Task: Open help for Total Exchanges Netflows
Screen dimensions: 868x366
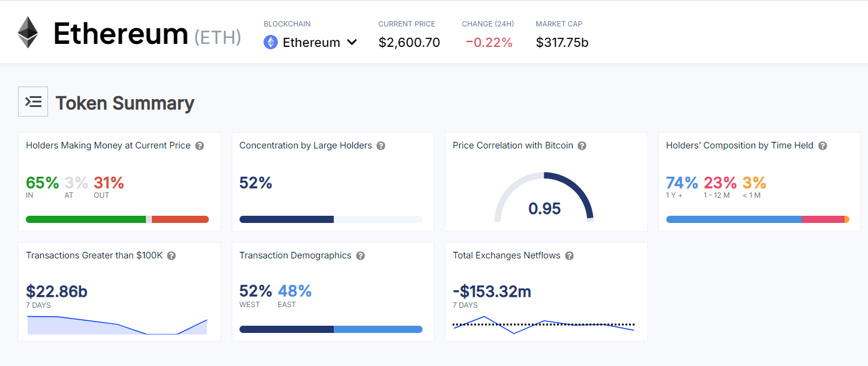Action: [x=569, y=256]
